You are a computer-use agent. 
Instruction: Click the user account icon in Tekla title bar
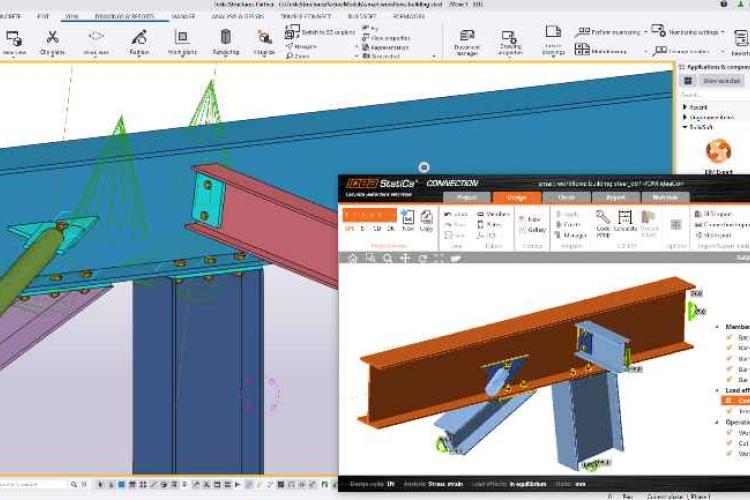tap(740, 4)
